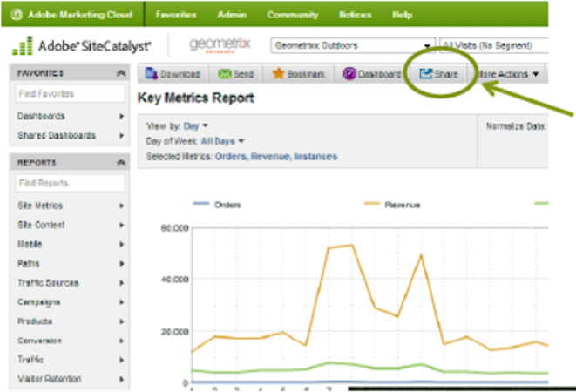This screenshot has height=392, width=576.
Task: Click the Normalize Data label
Action: click(515, 126)
